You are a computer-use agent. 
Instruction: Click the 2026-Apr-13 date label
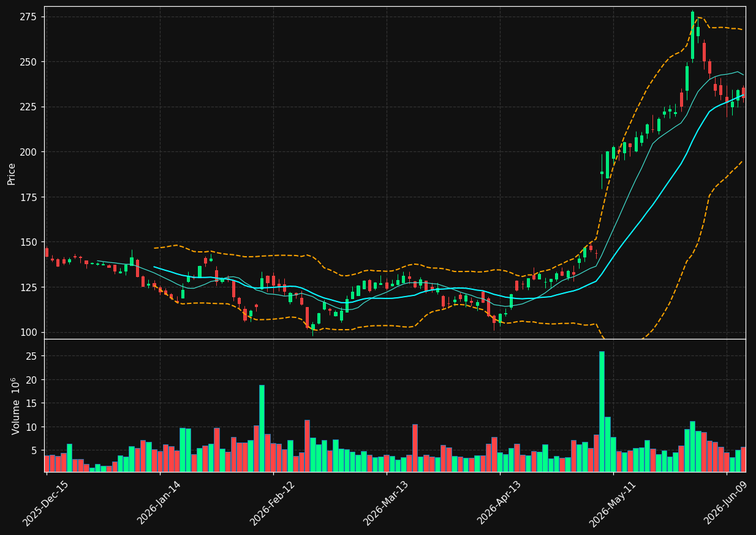499,503
